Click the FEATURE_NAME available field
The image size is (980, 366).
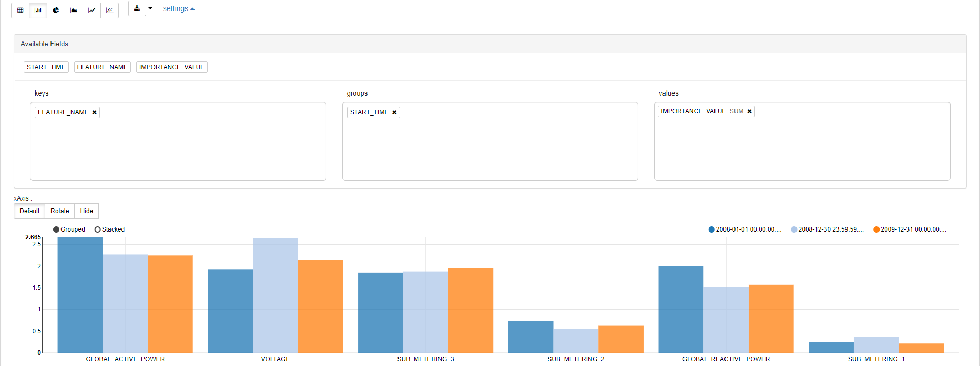pyautogui.click(x=103, y=67)
